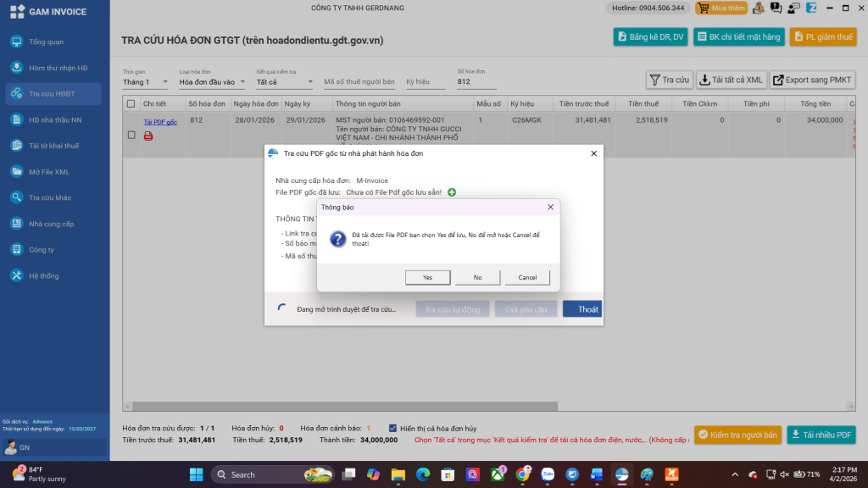Screen dimensions: 868x488
Task: Click the green plus icon beside saved PDF
Action: [x=452, y=192]
